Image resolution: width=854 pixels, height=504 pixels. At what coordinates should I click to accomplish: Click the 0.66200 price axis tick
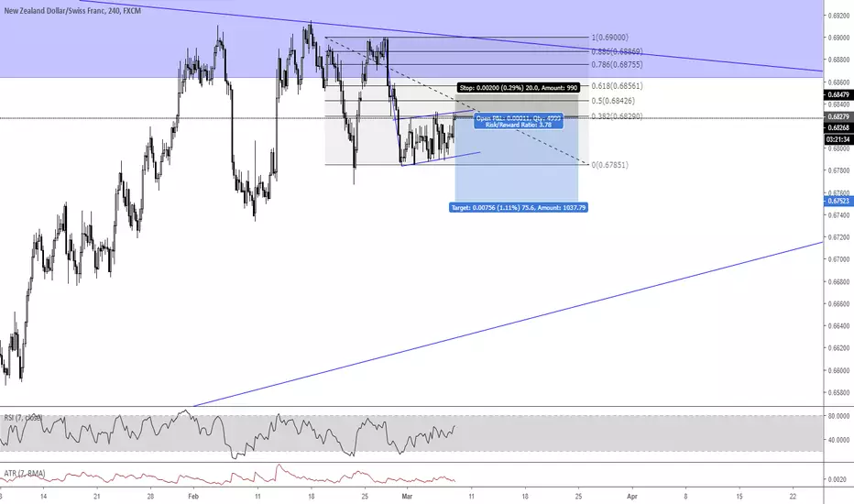838,347
